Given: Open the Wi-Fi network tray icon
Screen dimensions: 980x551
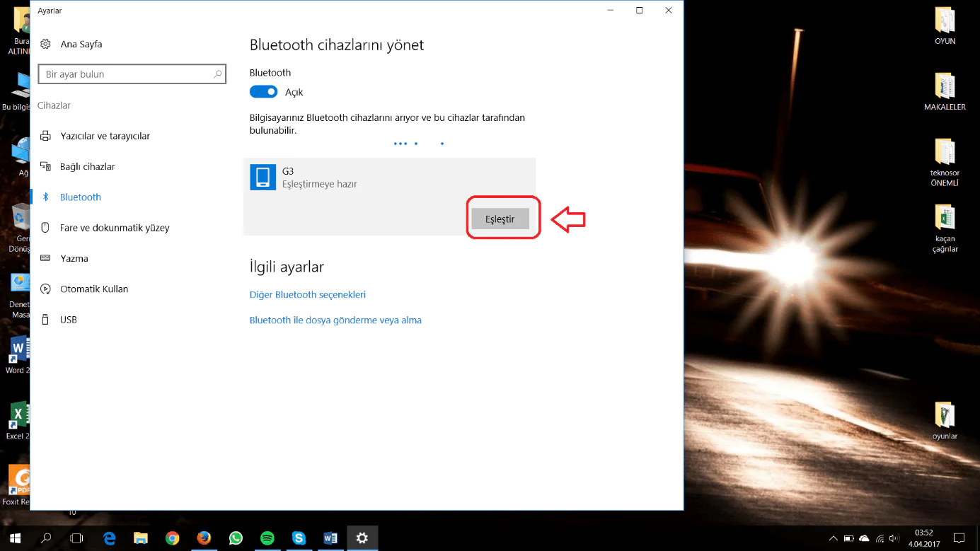Looking at the screenshot, I should pyautogui.click(x=880, y=539).
